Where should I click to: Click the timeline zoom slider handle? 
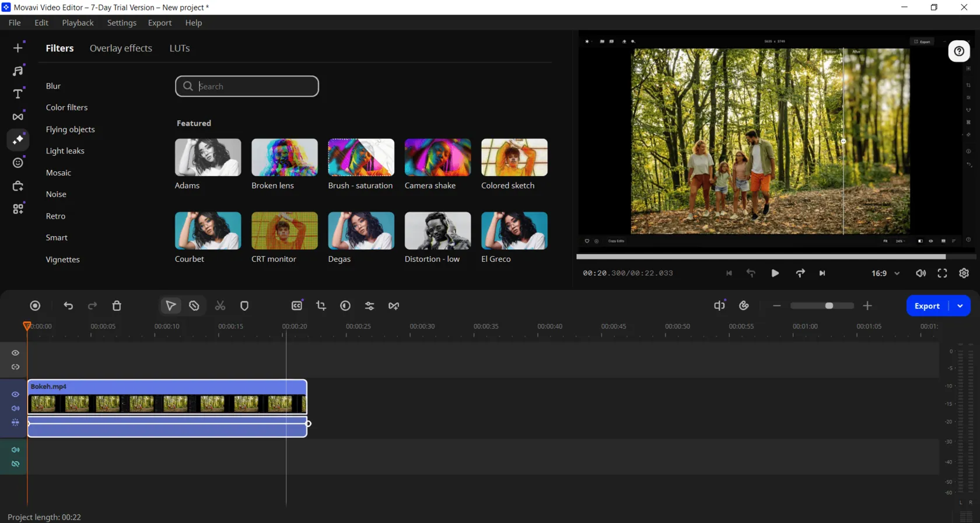[x=829, y=306]
